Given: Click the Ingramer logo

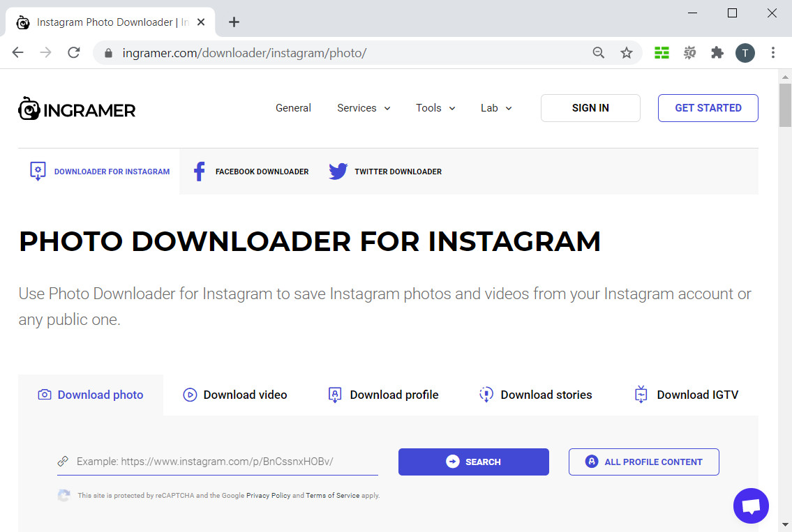Looking at the screenshot, I should [76, 108].
